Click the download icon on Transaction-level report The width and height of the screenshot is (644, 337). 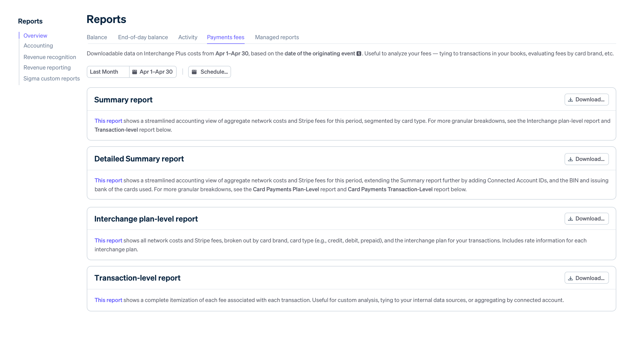[x=570, y=278]
